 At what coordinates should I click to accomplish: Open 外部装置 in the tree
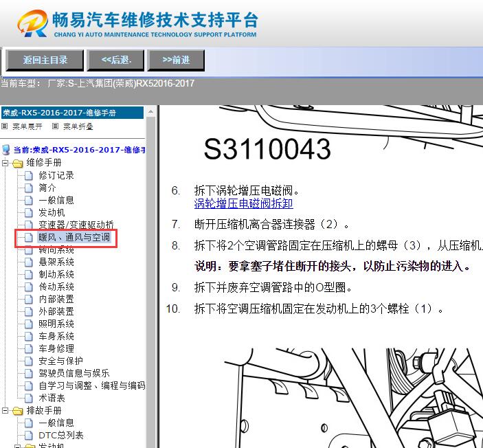(x=56, y=311)
